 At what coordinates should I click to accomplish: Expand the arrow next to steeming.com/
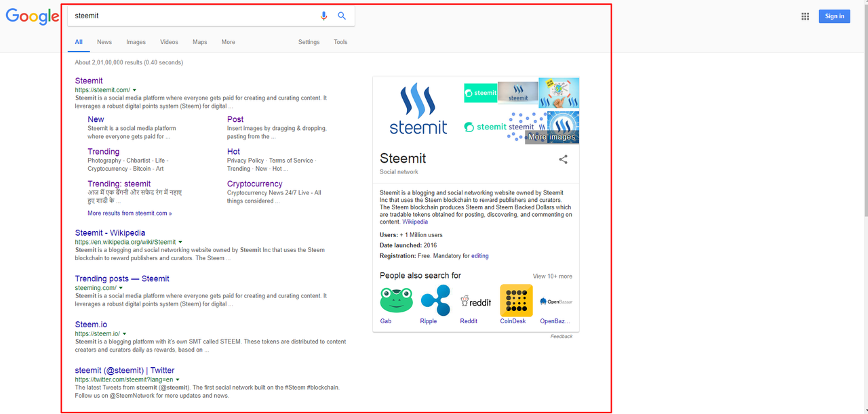(x=121, y=288)
